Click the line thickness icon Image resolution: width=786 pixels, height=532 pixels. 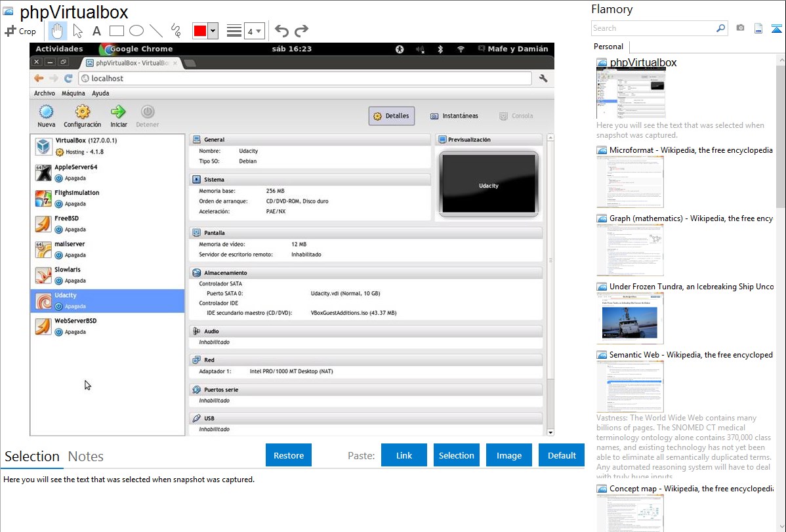click(234, 31)
